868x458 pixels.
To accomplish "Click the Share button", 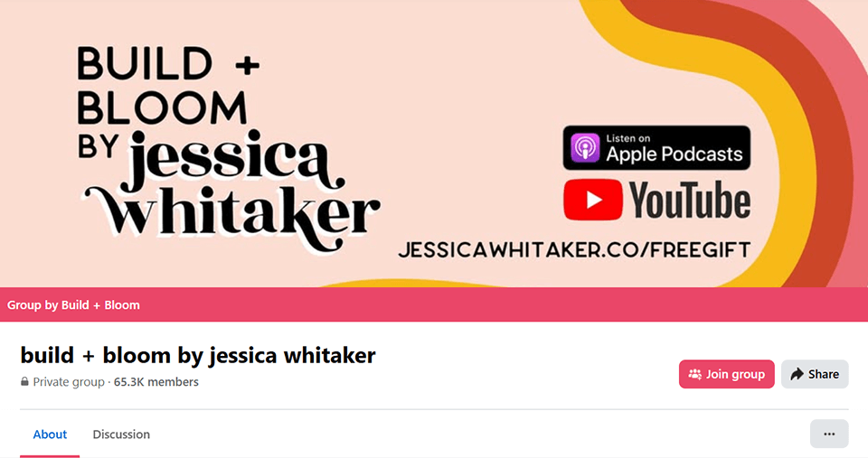I will coord(815,375).
